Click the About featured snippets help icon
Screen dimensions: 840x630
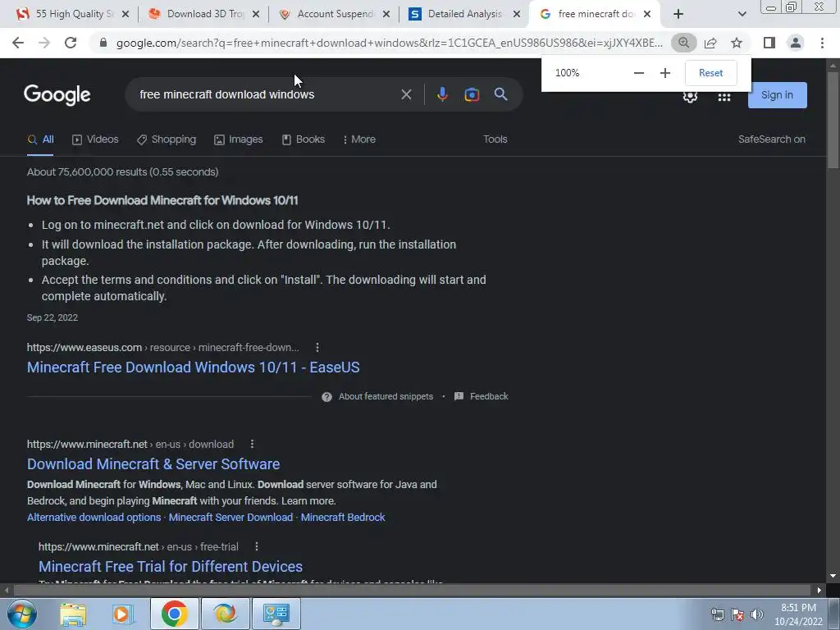tap(326, 397)
